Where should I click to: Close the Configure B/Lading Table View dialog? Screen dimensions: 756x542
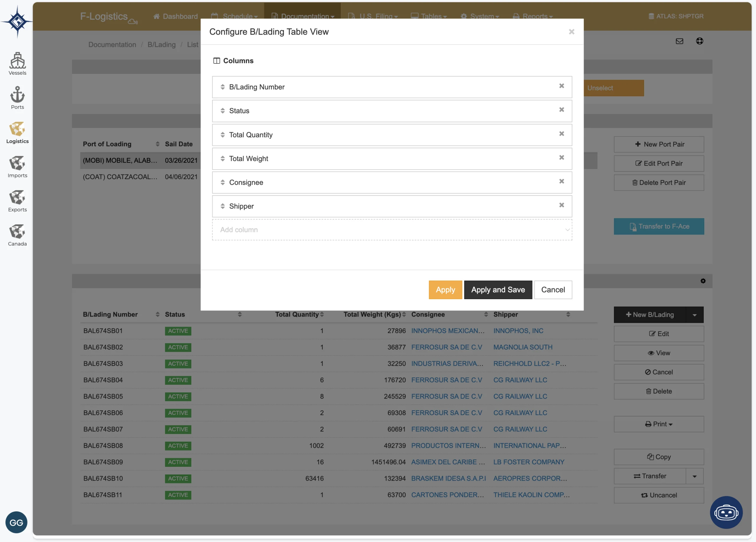pos(571,32)
